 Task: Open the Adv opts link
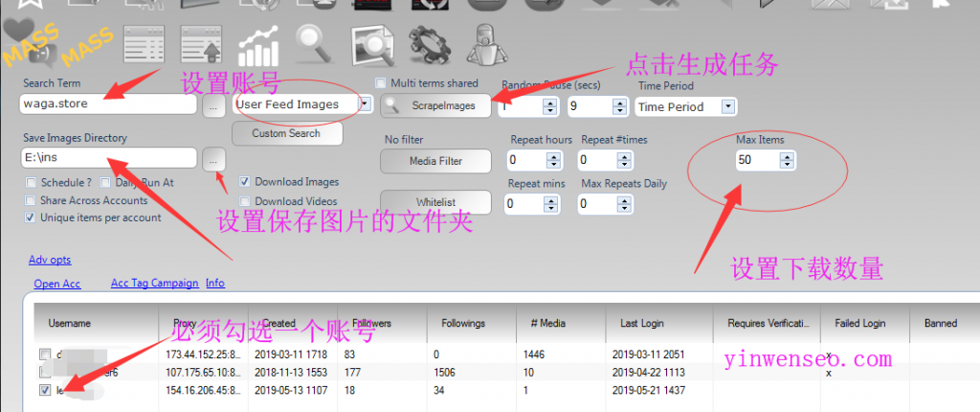point(49,260)
